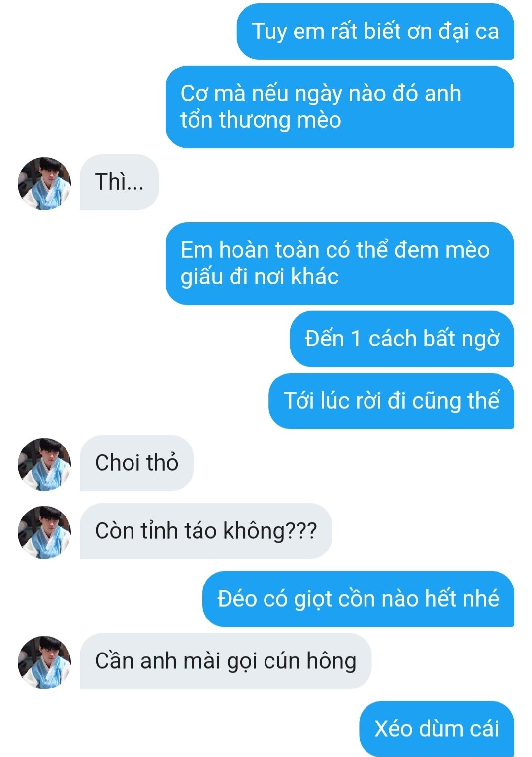This screenshot has height=757, width=532.
Task: Select the "Em hoàn toàn có thể đem mèo" bubble
Action: tap(340, 263)
